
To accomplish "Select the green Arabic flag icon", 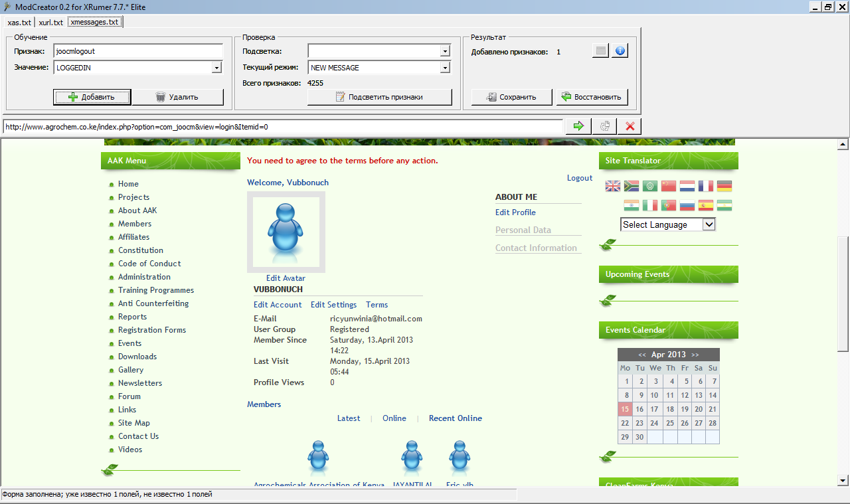I will coord(650,186).
